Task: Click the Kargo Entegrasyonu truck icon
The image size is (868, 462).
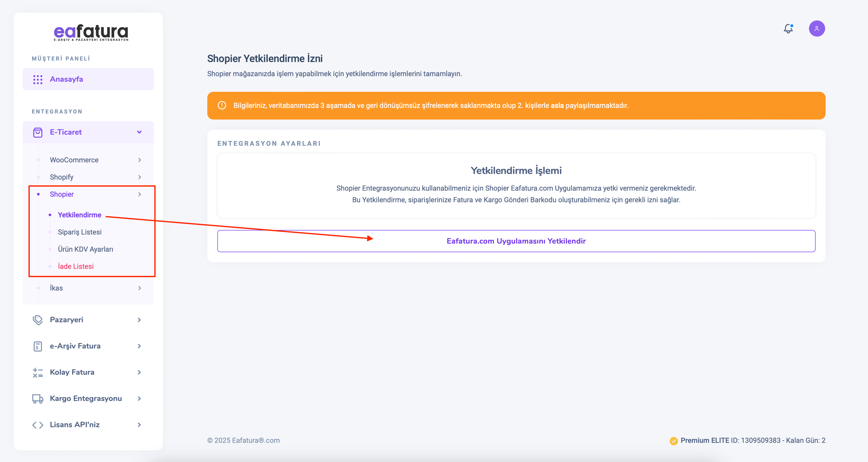Action: (x=38, y=399)
